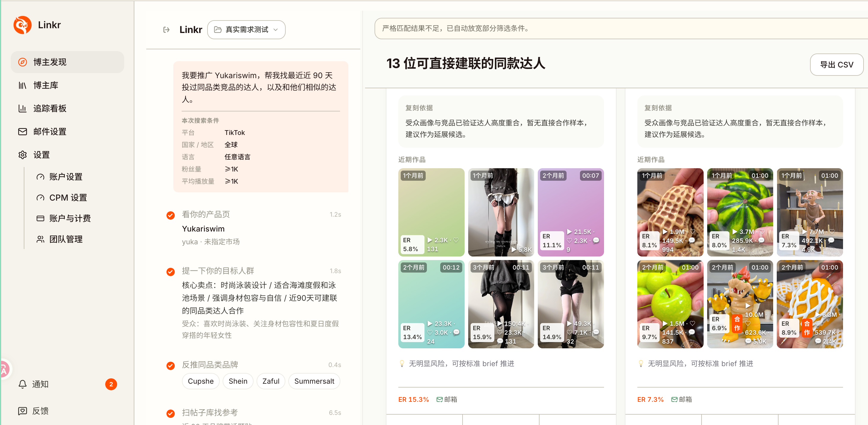868x425 pixels.
Task: Open 追踪看板 chart icon
Action: (23, 108)
